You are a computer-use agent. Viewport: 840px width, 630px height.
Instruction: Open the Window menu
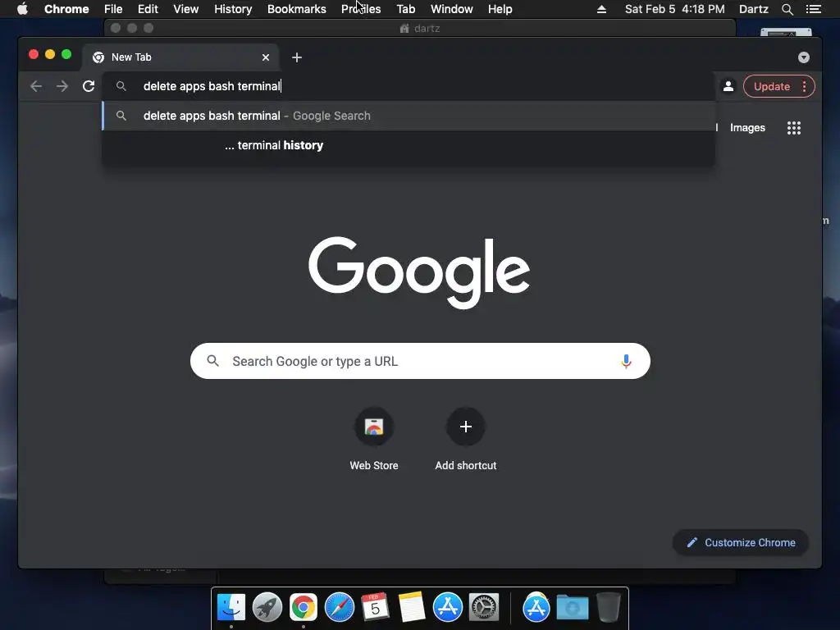452,9
